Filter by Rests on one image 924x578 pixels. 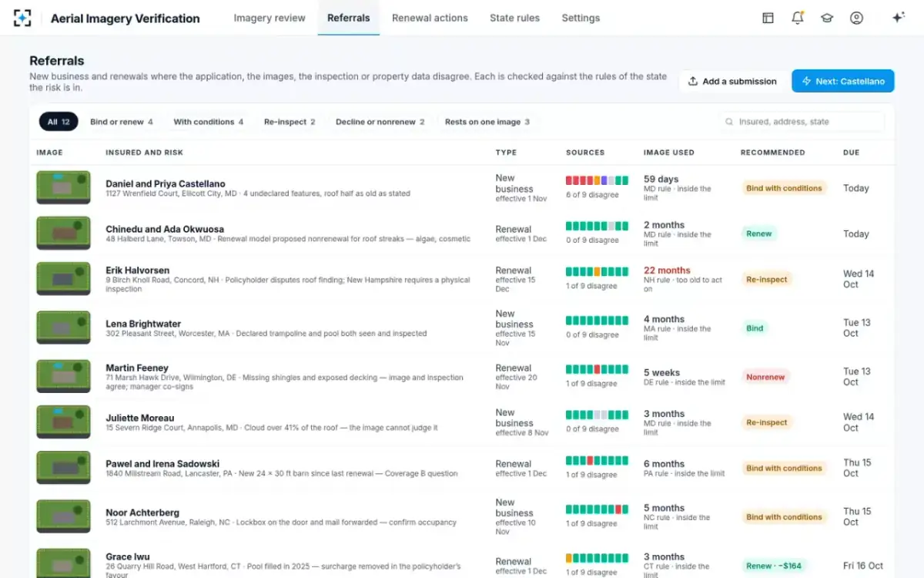[x=487, y=122]
